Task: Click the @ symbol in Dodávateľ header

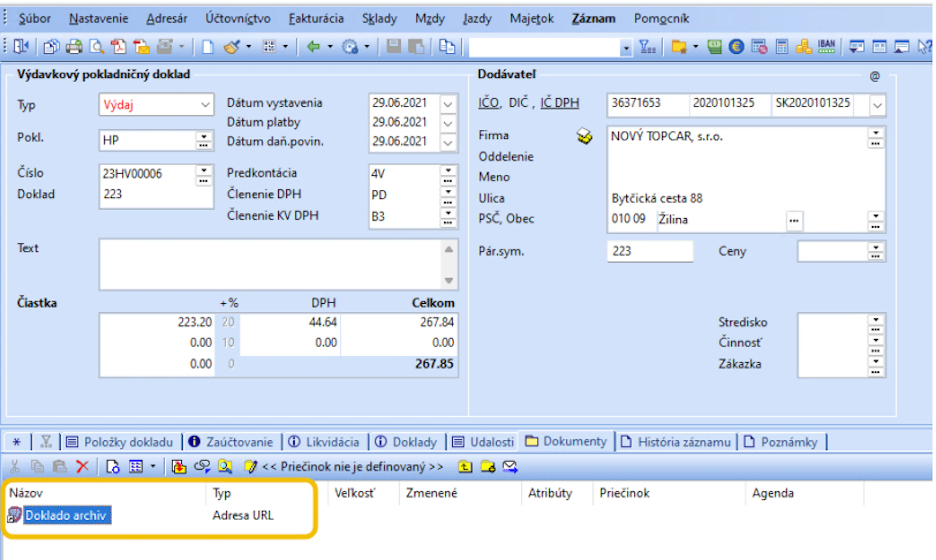Action: click(x=875, y=76)
